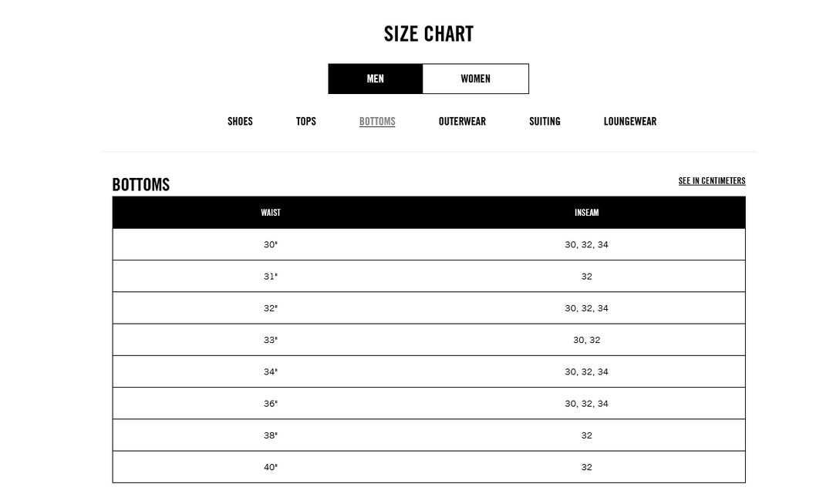Select the 38" waist row cell
This screenshot has height=504, width=833.
pos(271,435)
